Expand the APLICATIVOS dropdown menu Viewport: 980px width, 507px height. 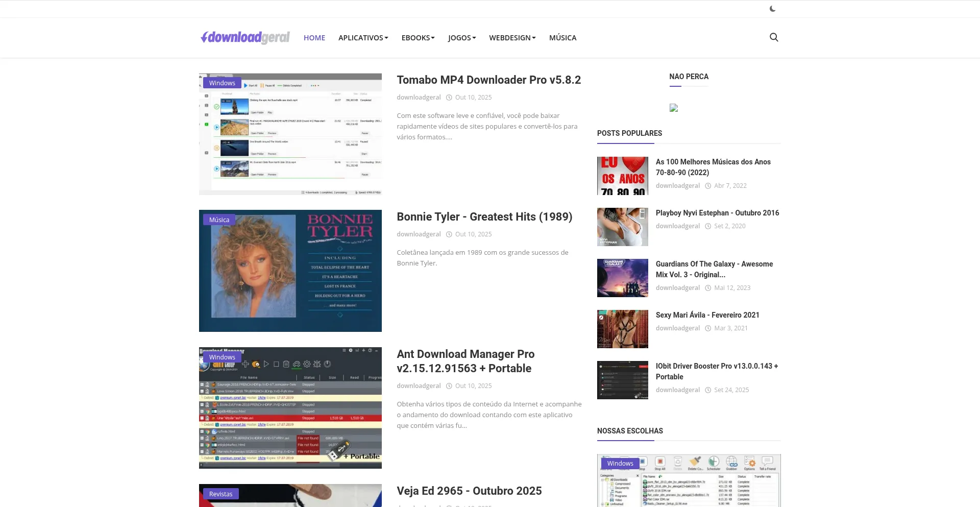363,38
